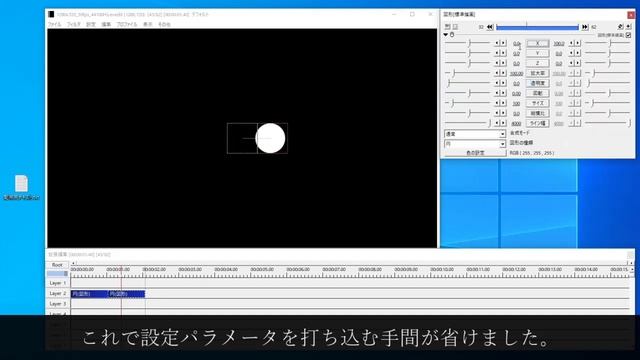Image resolution: width=640 pixels, height=360 pixels.
Task: Click the left ライン幅 slider thumb
Action: pos(489,122)
